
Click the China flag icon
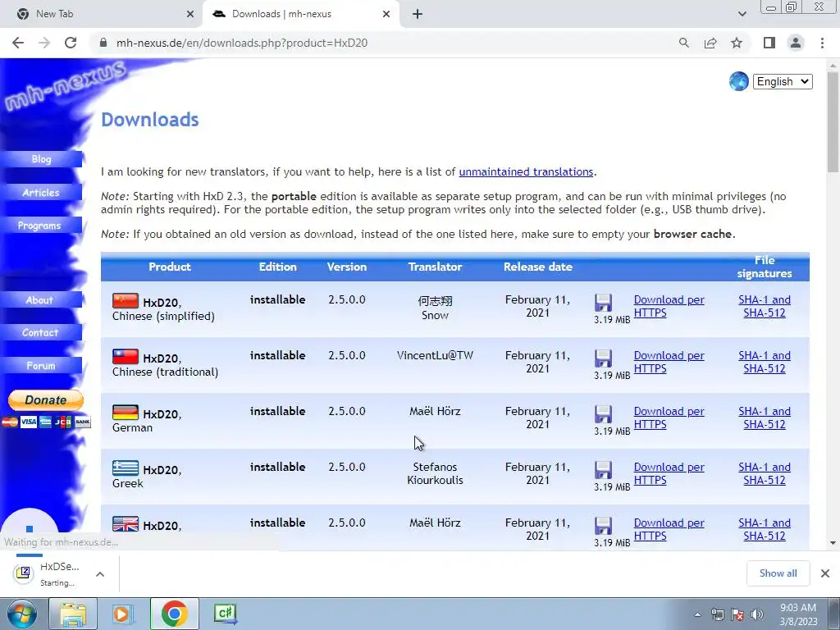[x=126, y=300]
